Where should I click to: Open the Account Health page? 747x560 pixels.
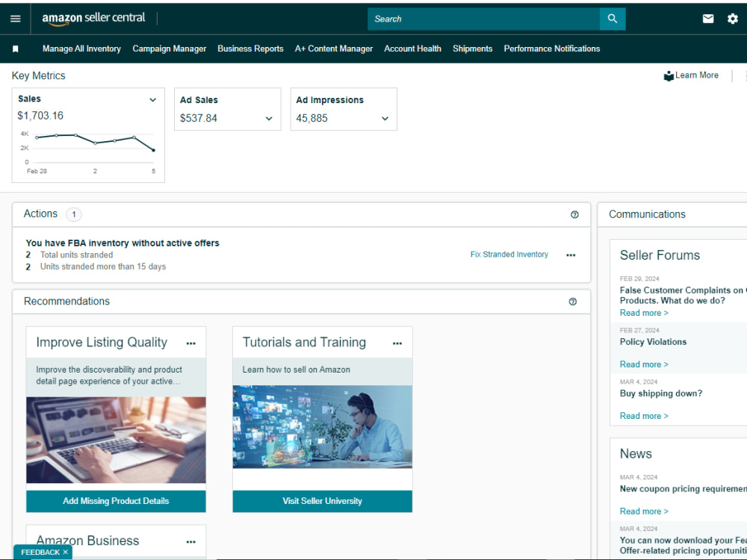(x=412, y=49)
